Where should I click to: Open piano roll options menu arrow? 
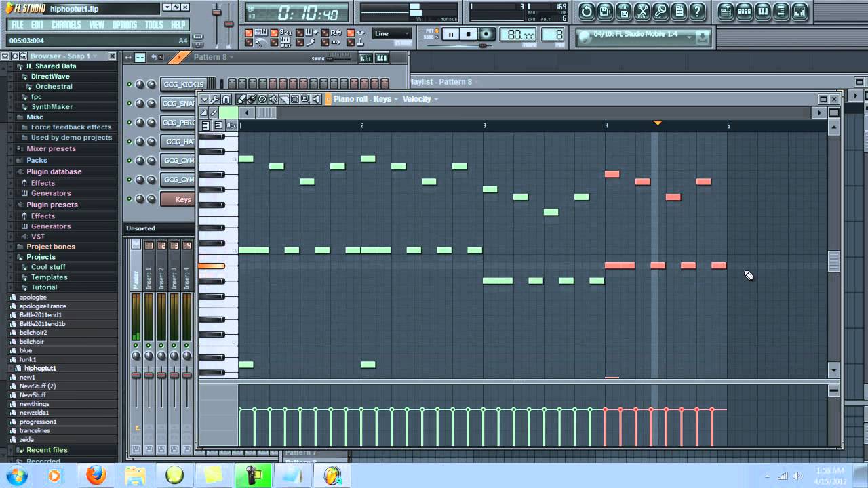[204, 99]
